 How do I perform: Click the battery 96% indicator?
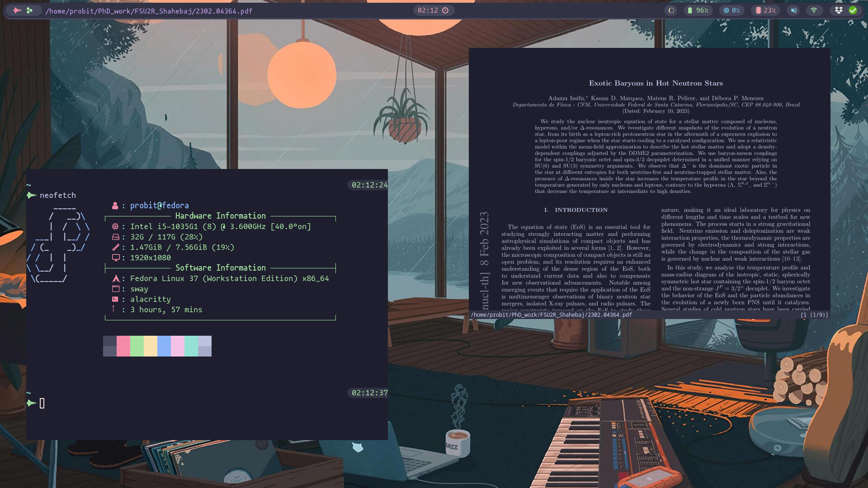pos(698,10)
